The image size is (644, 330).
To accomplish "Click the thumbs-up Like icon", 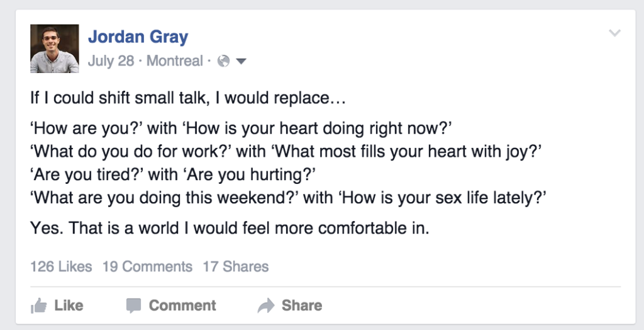I will [x=39, y=306].
